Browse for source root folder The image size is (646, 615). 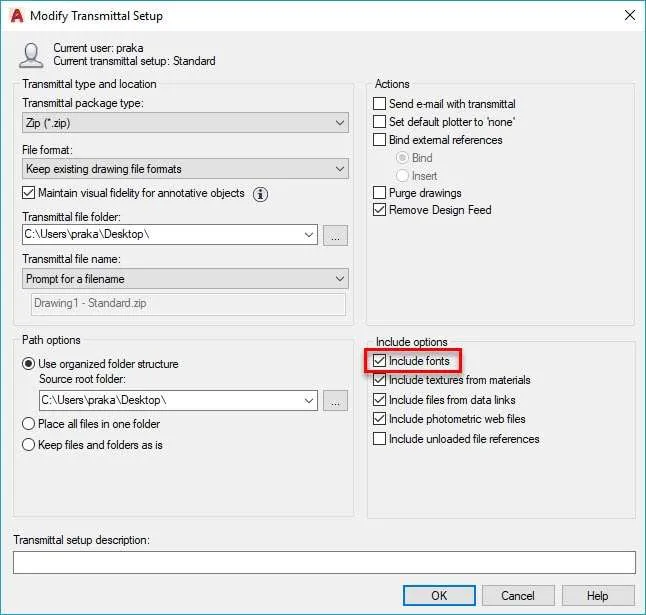coord(335,401)
